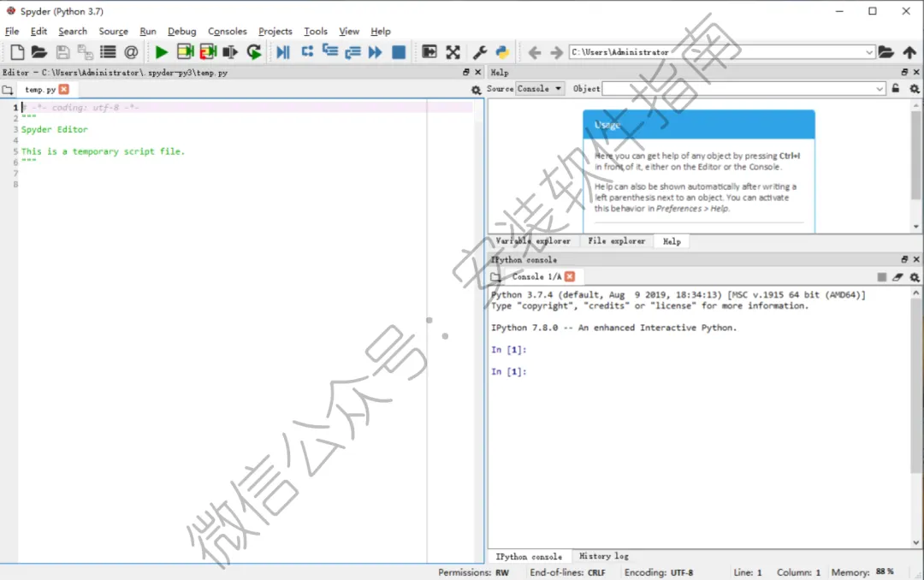Undock the Editor pane
The height and width of the screenshot is (580, 924).
(466, 72)
